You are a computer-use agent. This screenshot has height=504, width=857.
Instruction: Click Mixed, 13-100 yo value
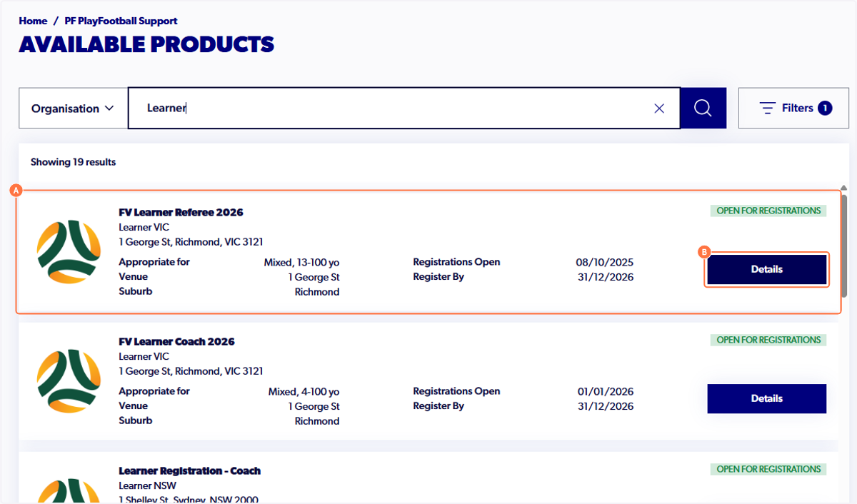click(301, 262)
